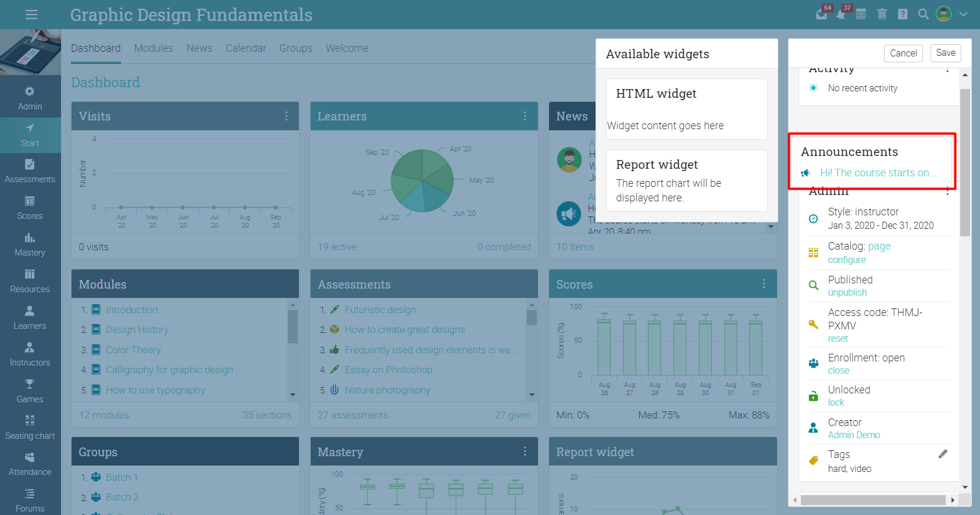Open messages inbox icon with 54 badge
This screenshot has width=980, height=515.
[822, 14]
